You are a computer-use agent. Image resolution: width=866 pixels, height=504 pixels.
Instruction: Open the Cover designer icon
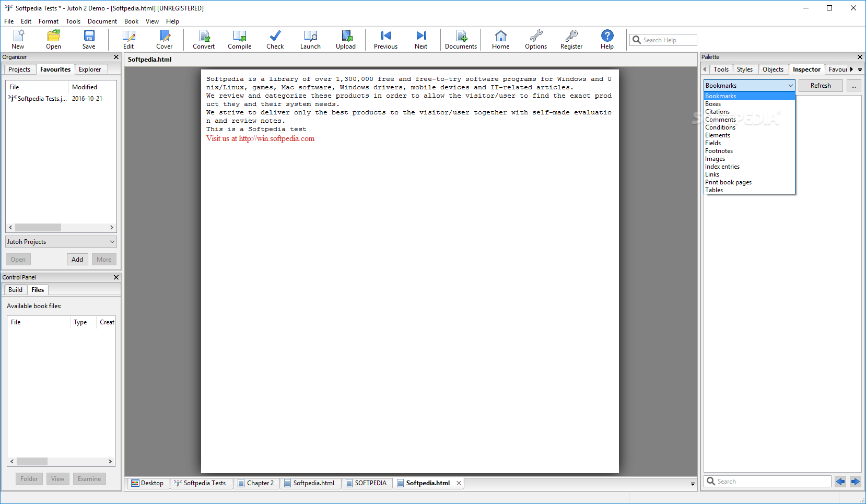pyautogui.click(x=164, y=40)
